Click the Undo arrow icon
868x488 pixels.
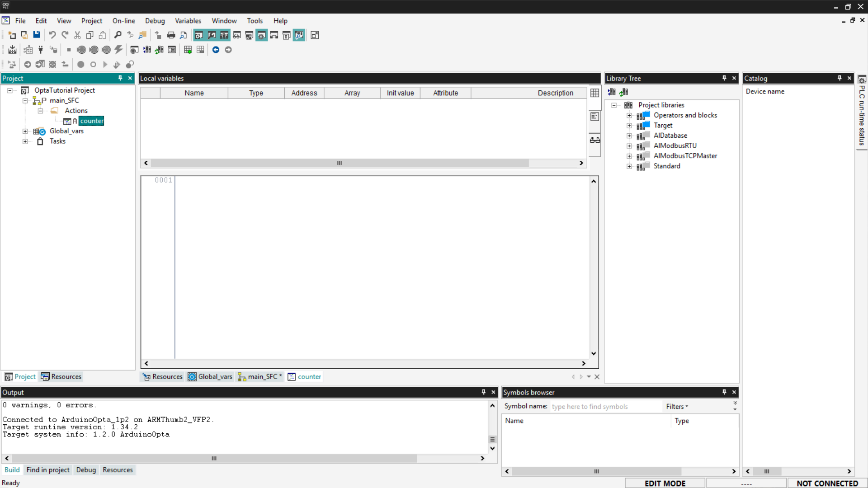52,35
